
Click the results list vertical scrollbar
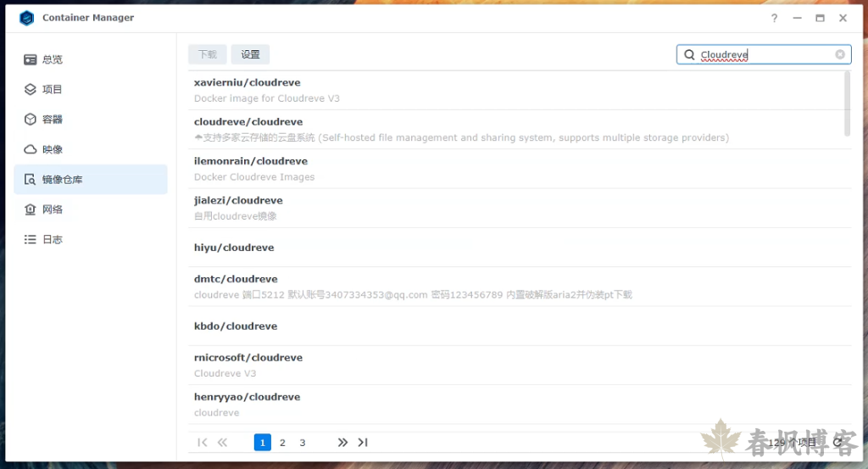[x=847, y=104]
